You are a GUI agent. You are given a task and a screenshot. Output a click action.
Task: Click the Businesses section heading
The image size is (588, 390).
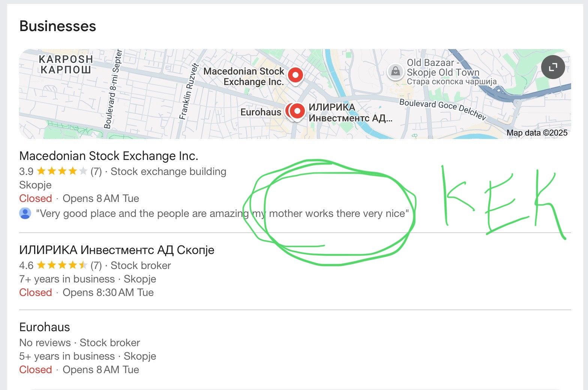[x=58, y=26]
